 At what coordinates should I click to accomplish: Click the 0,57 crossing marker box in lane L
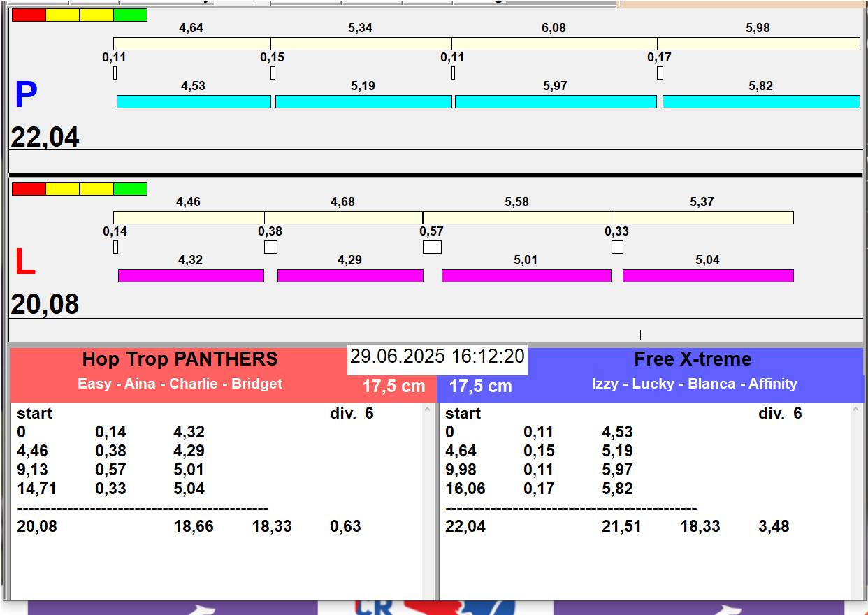point(432,247)
